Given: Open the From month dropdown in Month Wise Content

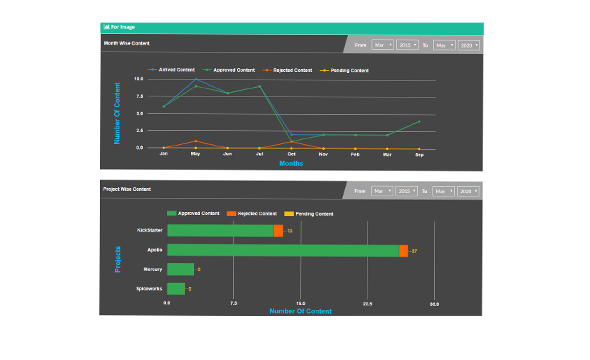Looking at the screenshot, I should tap(382, 45).
